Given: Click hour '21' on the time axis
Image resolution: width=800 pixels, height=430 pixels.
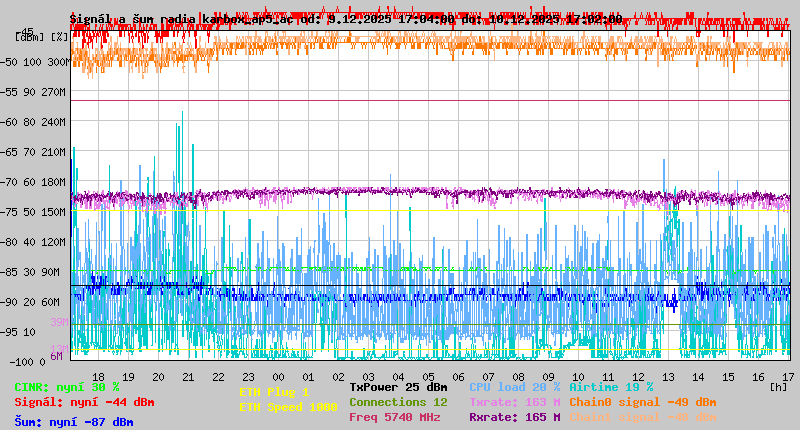Looking at the screenshot, I should pos(188,377).
